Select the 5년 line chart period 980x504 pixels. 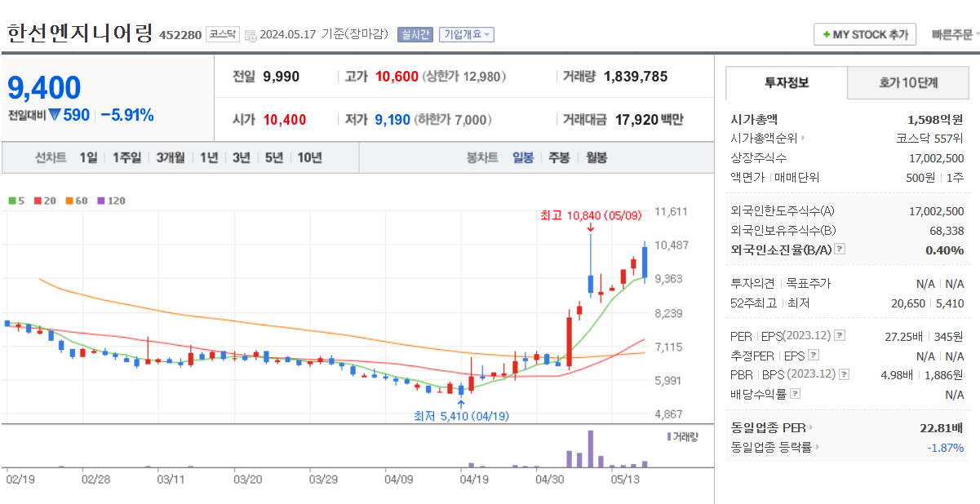point(273,158)
